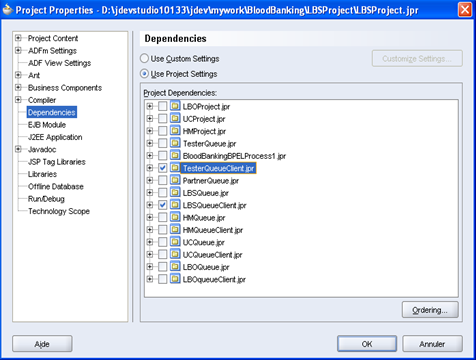Open Libraries settings page
Image resolution: width=476 pixels, height=360 pixels.
(x=42, y=174)
